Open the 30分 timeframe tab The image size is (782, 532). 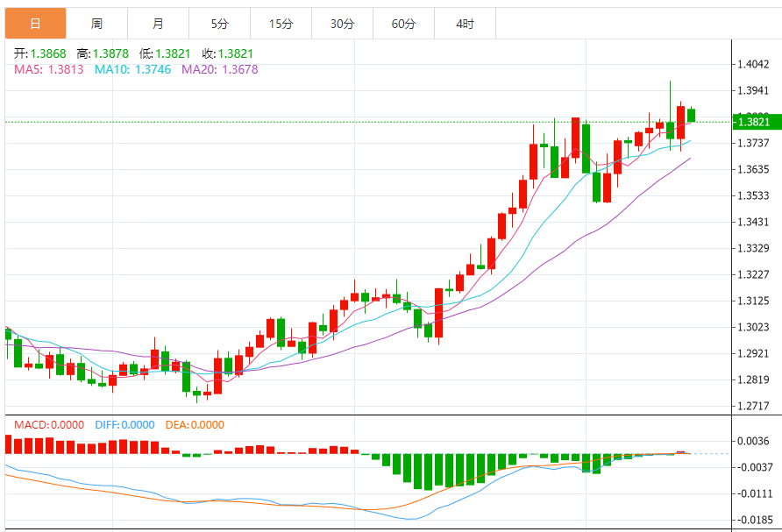coord(342,24)
